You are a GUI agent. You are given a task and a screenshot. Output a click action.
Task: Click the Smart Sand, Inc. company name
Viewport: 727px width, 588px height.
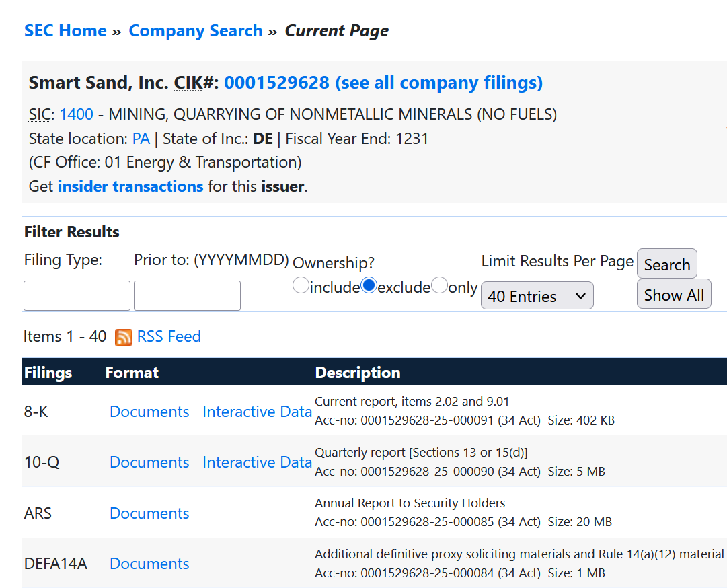point(99,83)
